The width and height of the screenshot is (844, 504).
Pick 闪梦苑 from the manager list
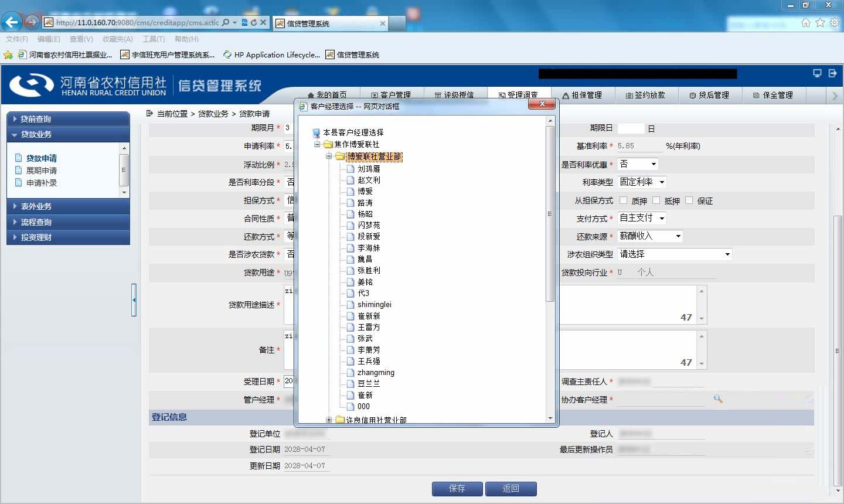[x=369, y=225]
